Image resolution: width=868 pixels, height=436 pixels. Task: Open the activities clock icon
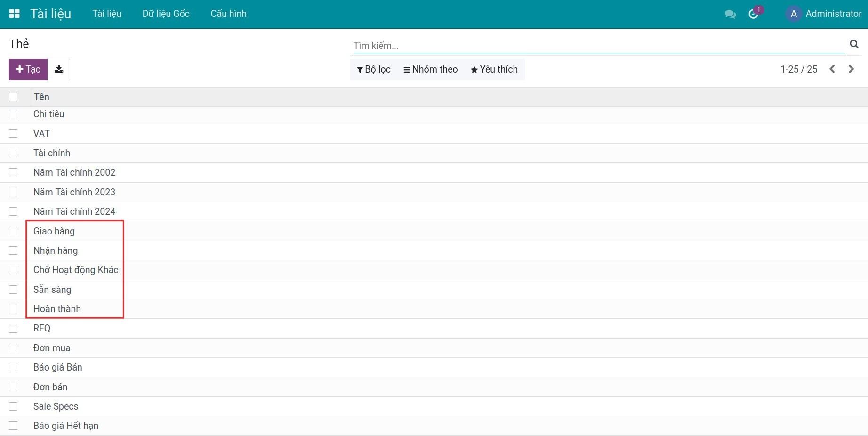pyautogui.click(x=753, y=14)
